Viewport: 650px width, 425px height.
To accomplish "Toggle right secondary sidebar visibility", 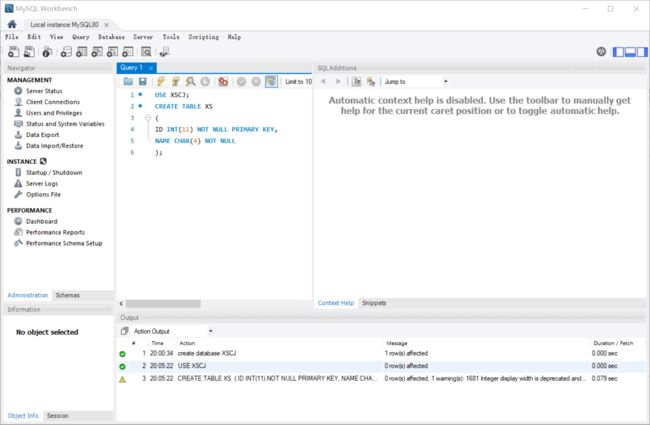I will [x=642, y=52].
